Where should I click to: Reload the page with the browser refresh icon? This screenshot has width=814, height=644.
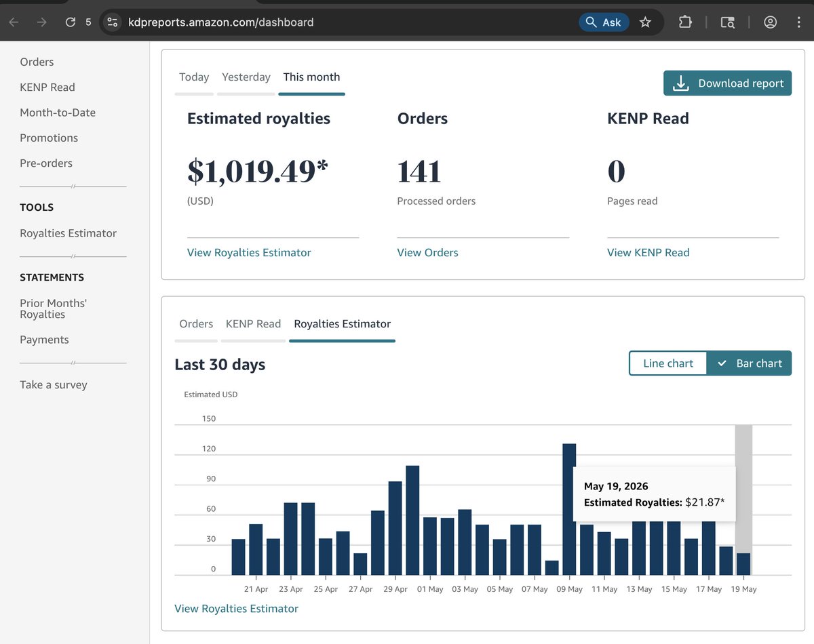click(70, 22)
